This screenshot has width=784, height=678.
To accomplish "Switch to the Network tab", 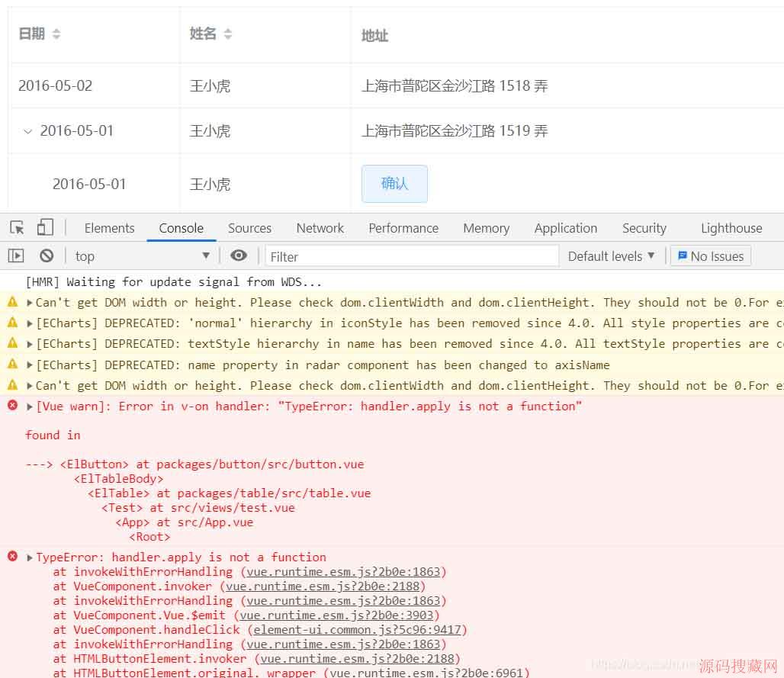I will tap(320, 227).
